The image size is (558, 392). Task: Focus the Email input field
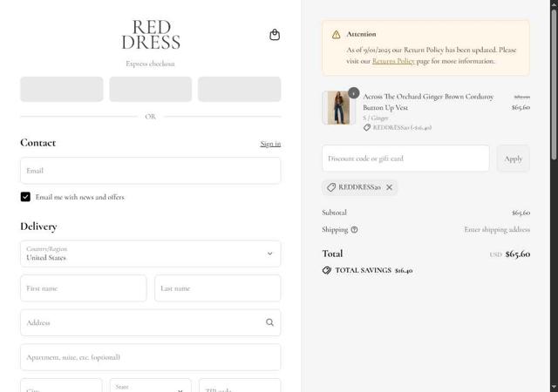pos(150,171)
